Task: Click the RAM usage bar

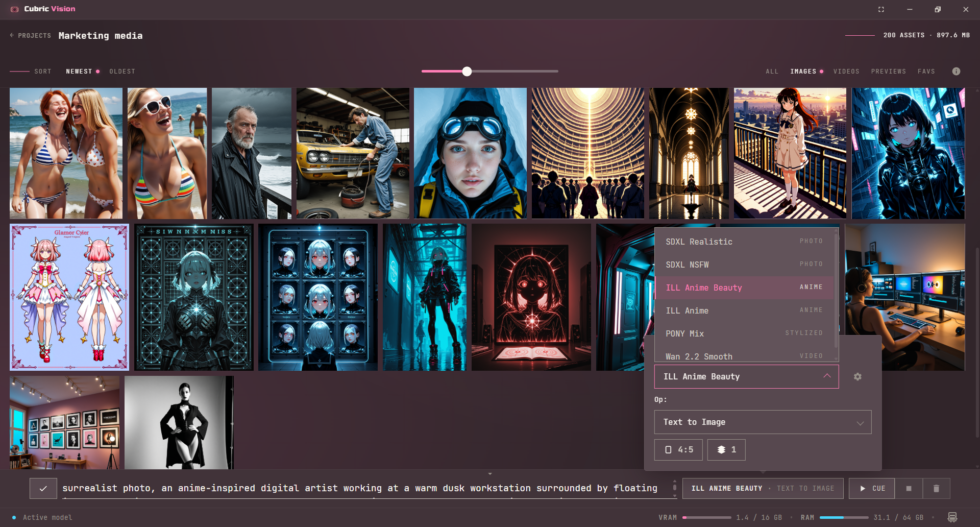Action: point(844,517)
